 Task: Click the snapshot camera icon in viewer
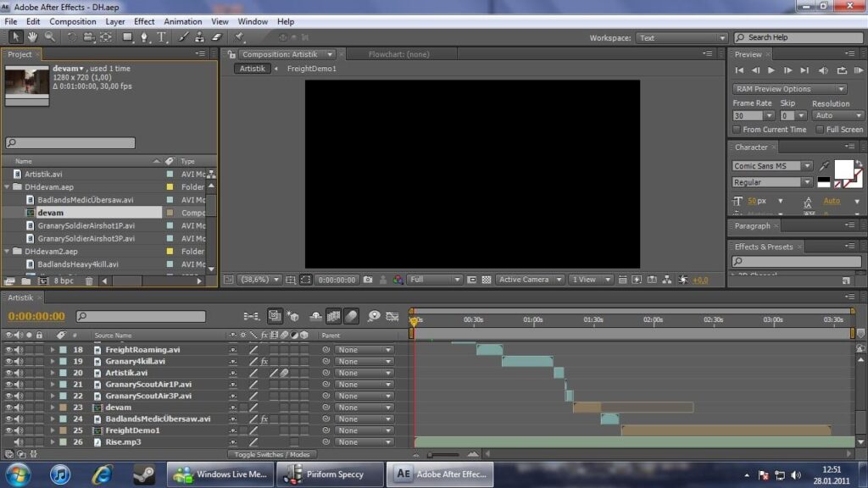pos(368,280)
